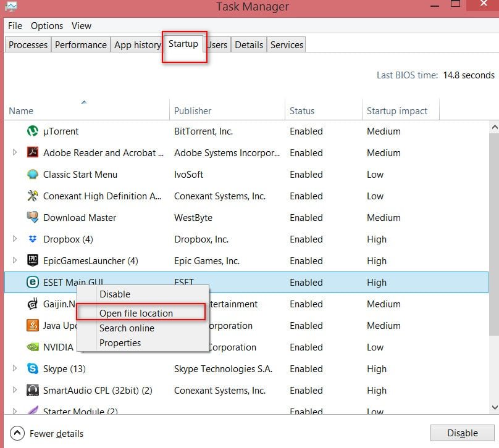Screen dimensions: 499x448
Task: Switch to the Details tab
Action: pyautogui.click(x=249, y=45)
